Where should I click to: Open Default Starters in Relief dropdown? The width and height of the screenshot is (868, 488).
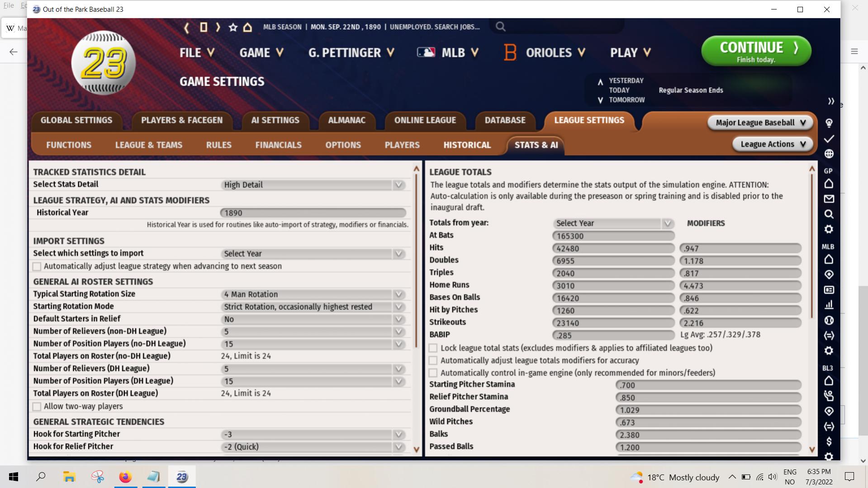click(313, 319)
